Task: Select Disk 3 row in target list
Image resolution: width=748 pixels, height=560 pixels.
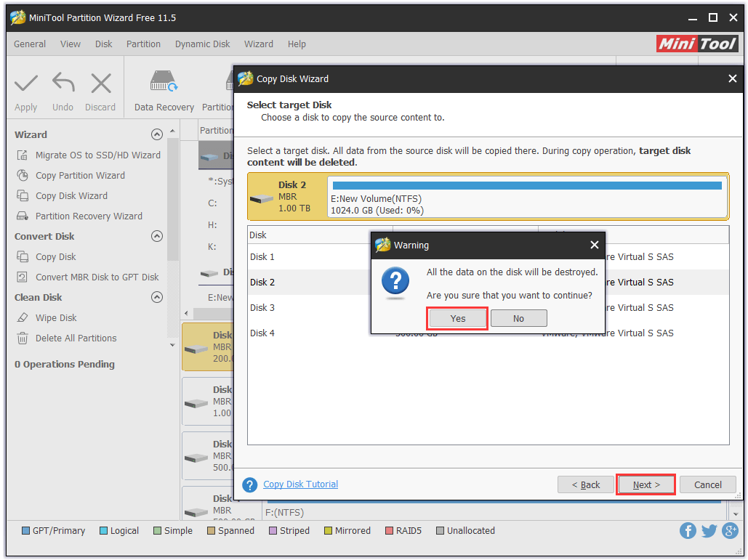Action: click(x=488, y=307)
